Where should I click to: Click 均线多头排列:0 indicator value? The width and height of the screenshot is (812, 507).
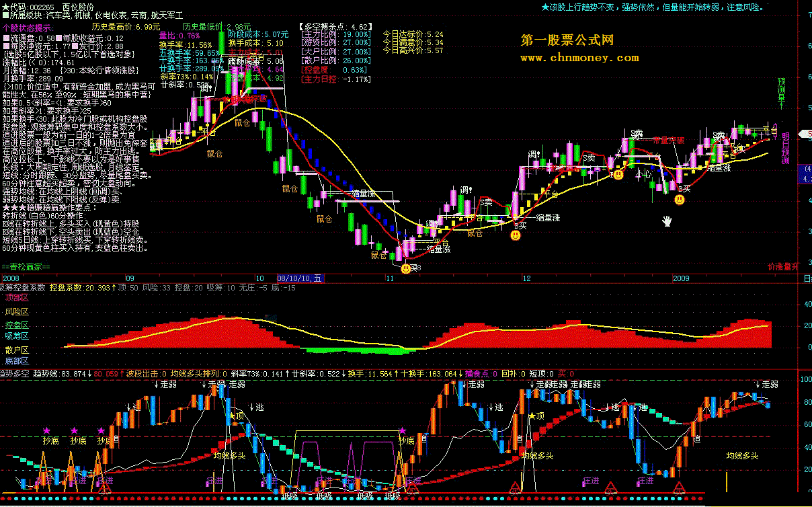tap(200, 373)
